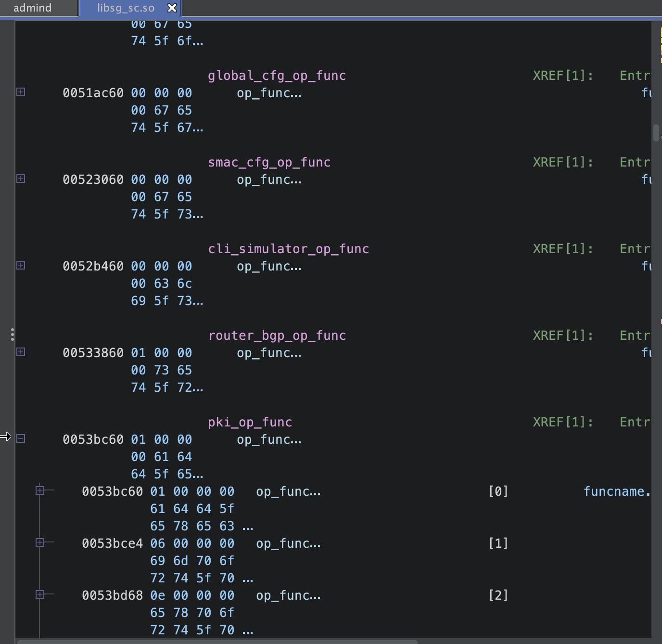Collapse the pki_op_func structure at 0053bc60
Image resolution: width=662 pixels, height=644 pixels.
[21, 438]
